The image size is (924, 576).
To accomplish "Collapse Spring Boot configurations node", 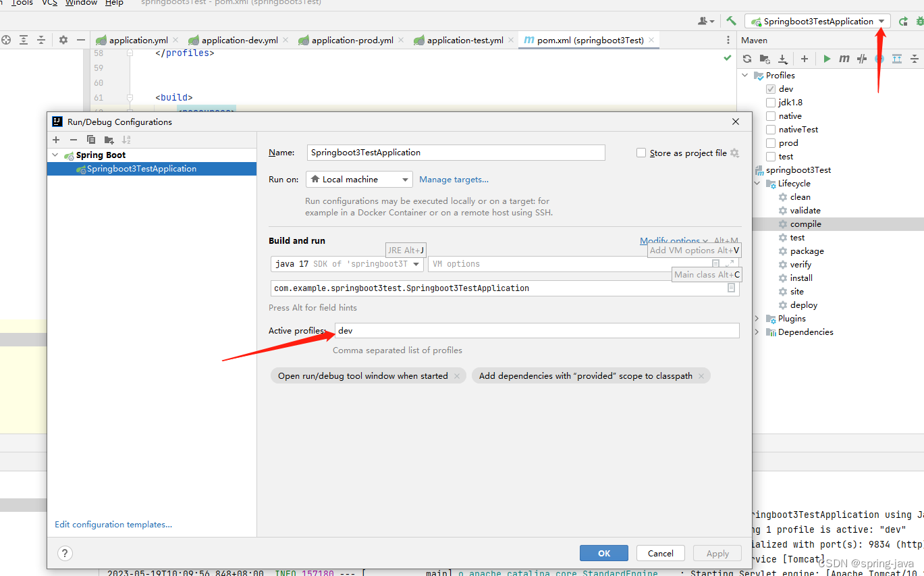I will coord(55,155).
